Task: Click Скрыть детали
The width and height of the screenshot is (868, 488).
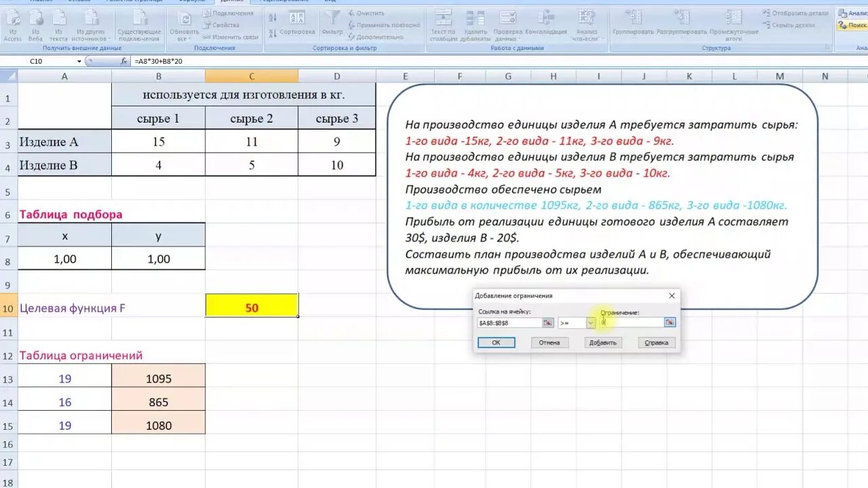Action: [x=788, y=25]
